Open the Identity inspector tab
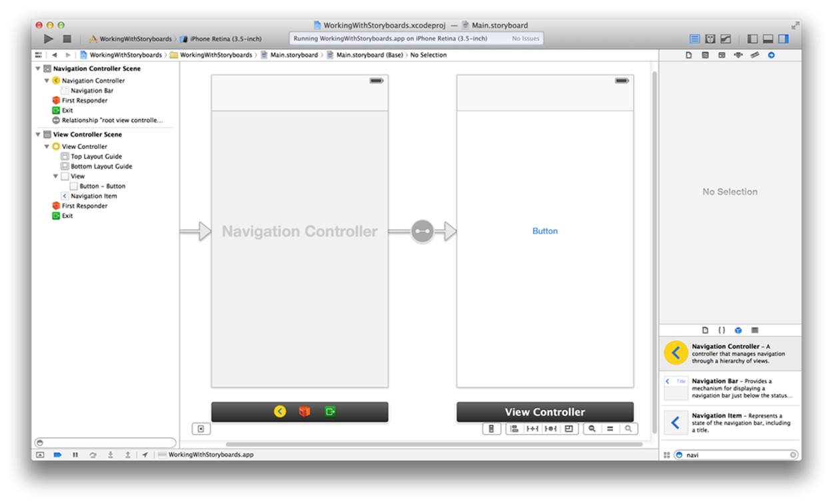This screenshot has height=504, width=833. [x=722, y=55]
